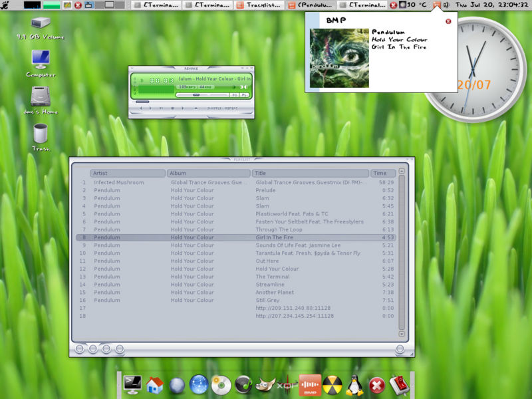Screen dimensions: 532x399
Task: Launch GIMP from the dock
Action: 265,386
